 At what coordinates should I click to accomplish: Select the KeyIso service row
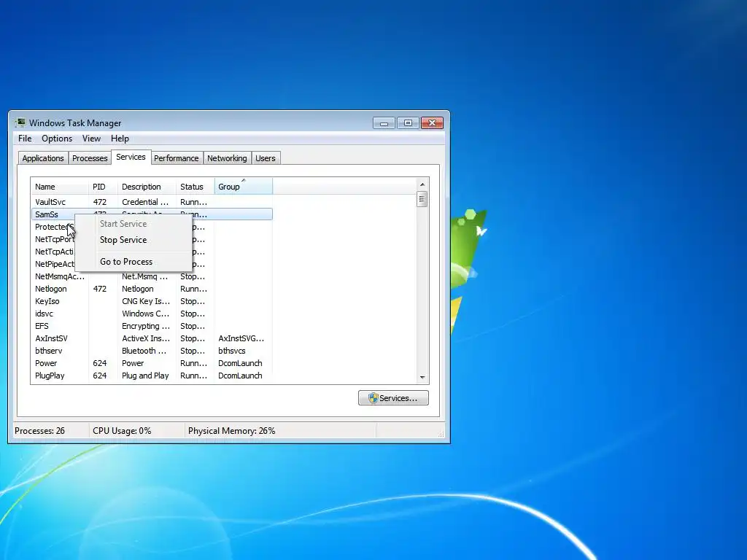[x=152, y=301]
